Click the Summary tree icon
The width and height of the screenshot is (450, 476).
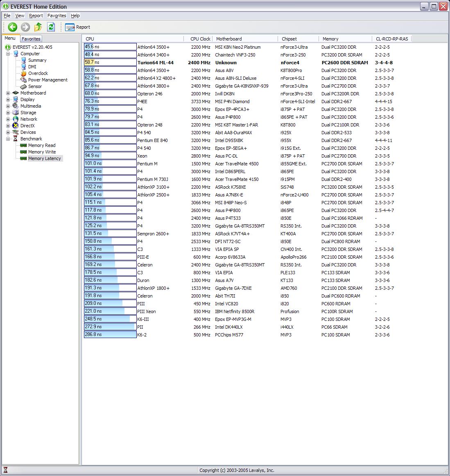pyautogui.click(x=24, y=60)
